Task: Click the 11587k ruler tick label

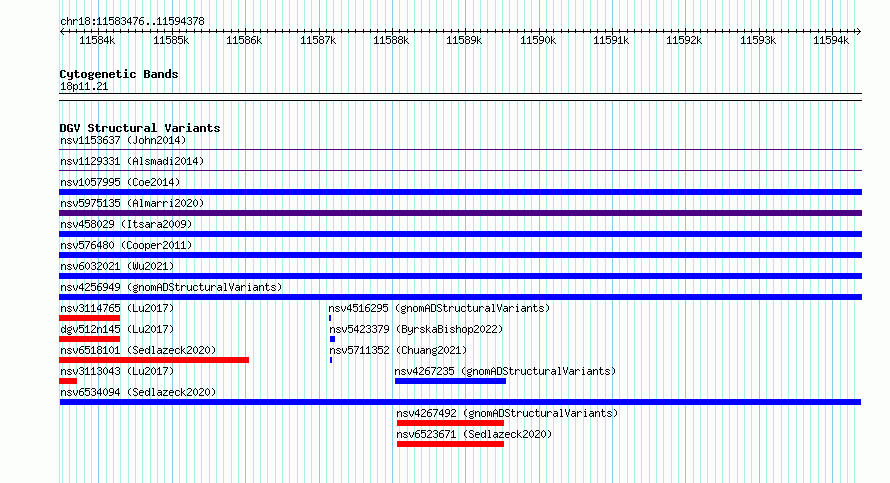Action: (x=318, y=40)
